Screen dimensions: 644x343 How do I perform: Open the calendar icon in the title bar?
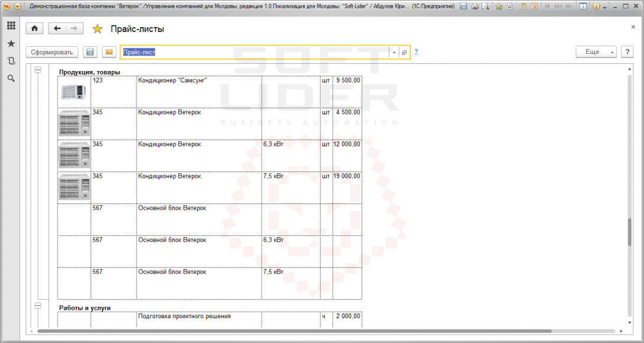533,6
